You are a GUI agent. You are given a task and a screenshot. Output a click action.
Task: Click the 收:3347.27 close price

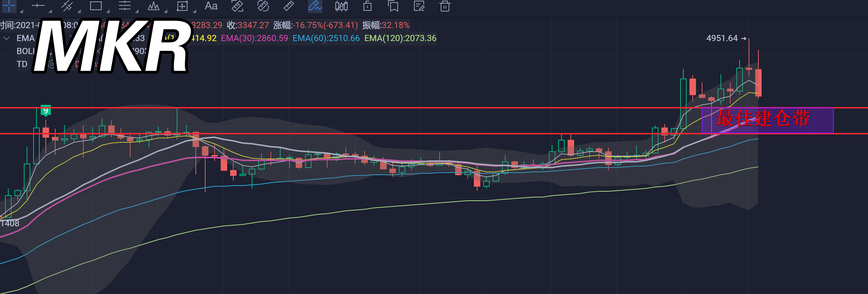click(x=248, y=25)
